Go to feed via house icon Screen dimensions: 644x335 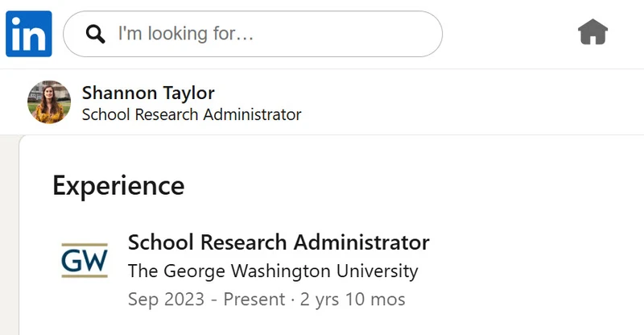(x=592, y=31)
